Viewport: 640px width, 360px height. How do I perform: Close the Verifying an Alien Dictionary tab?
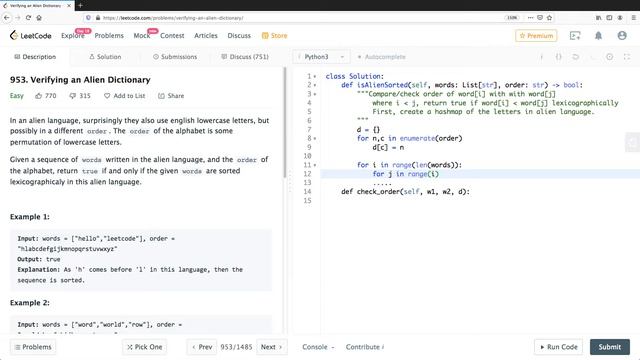coord(69,6)
